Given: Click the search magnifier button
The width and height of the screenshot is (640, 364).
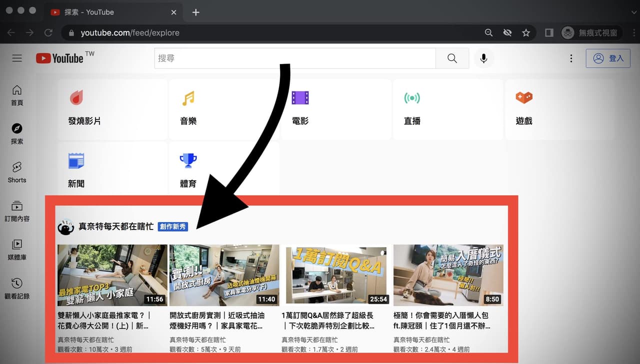Looking at the screenshot, I should point(452,58).
